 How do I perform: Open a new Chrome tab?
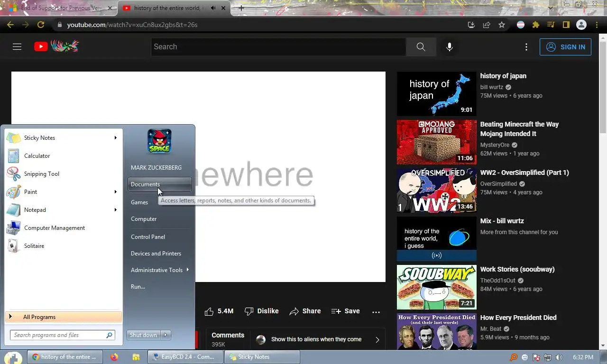pos(241,8)
